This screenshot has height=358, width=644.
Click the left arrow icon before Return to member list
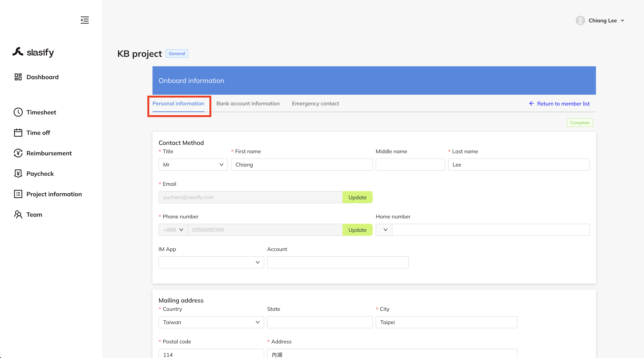point(531,103)
